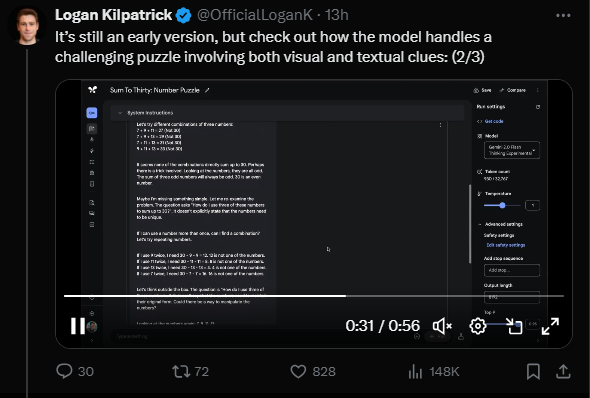The height and width of the screenshot is (398, 590).
Task: Bookmark this tweet
Action: [533, 371]
